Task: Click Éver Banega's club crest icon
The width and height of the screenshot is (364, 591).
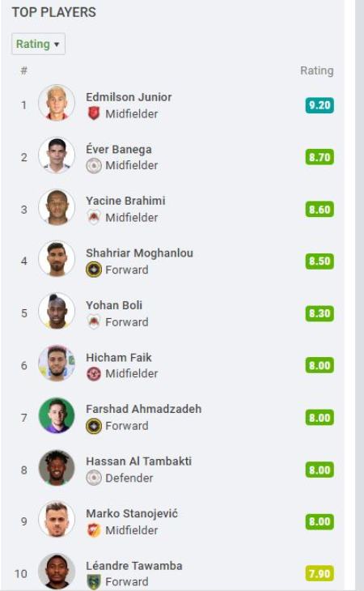Action: [94, 165]
